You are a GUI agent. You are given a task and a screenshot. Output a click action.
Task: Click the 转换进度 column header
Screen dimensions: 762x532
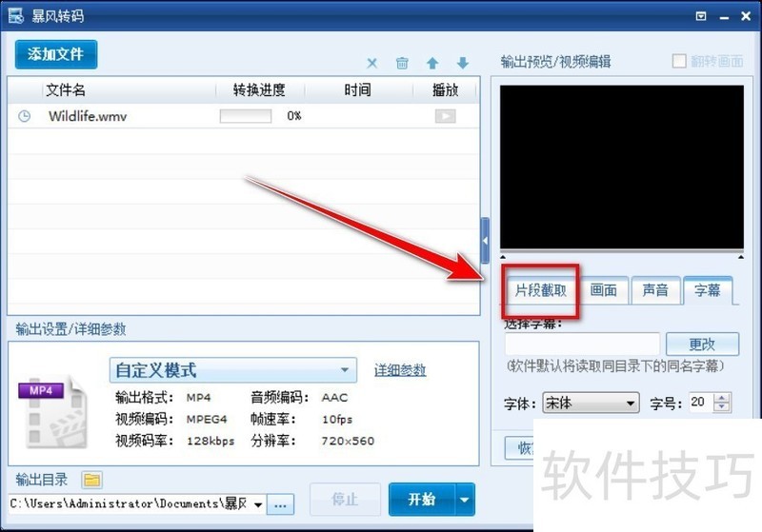[259, 89]
